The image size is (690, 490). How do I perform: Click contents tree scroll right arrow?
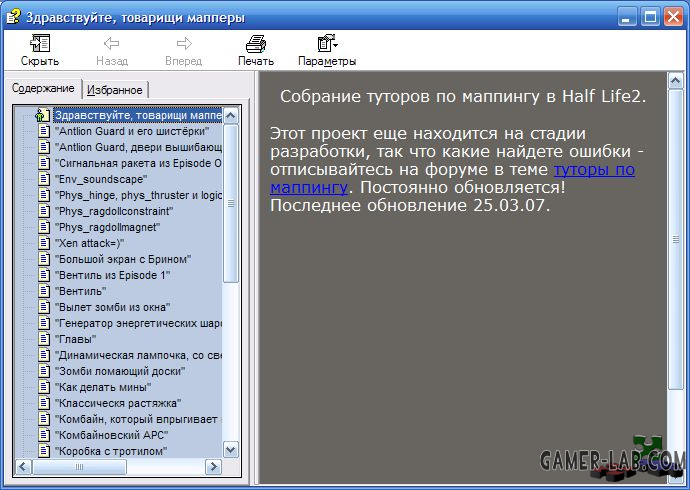click(214, 467)
